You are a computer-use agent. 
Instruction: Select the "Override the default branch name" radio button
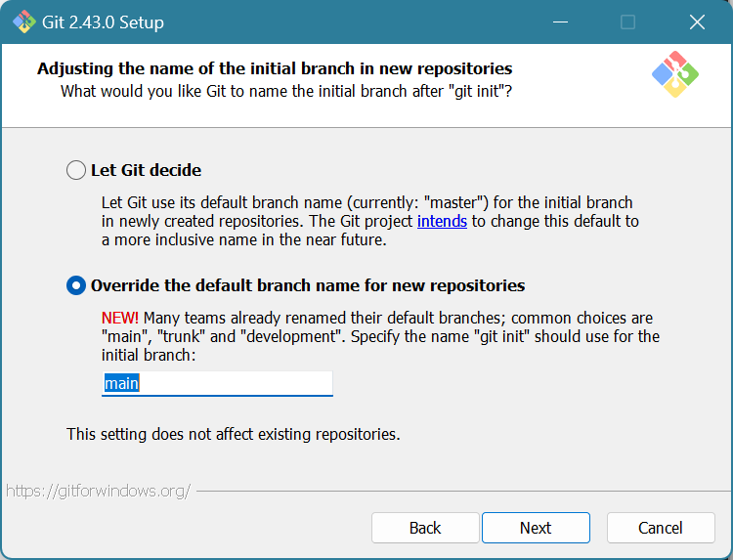76,285
